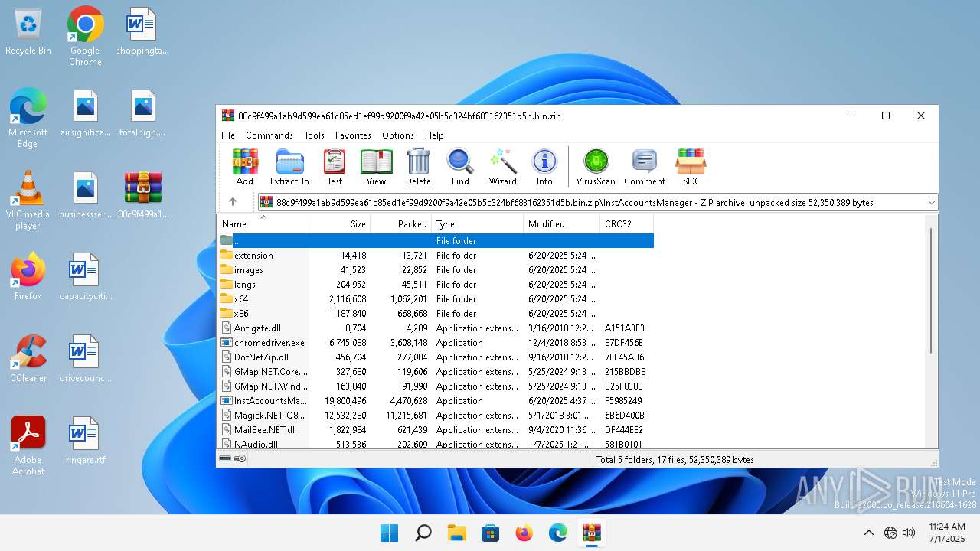Sort files by Name column header
Screen dimensions: 980x551
pos(263,224)
